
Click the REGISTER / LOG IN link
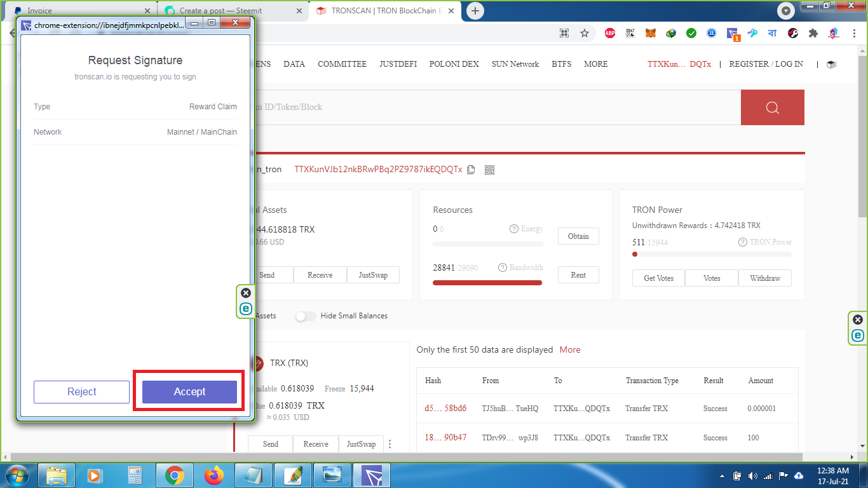pyautogui.click(x=766, y=64)
